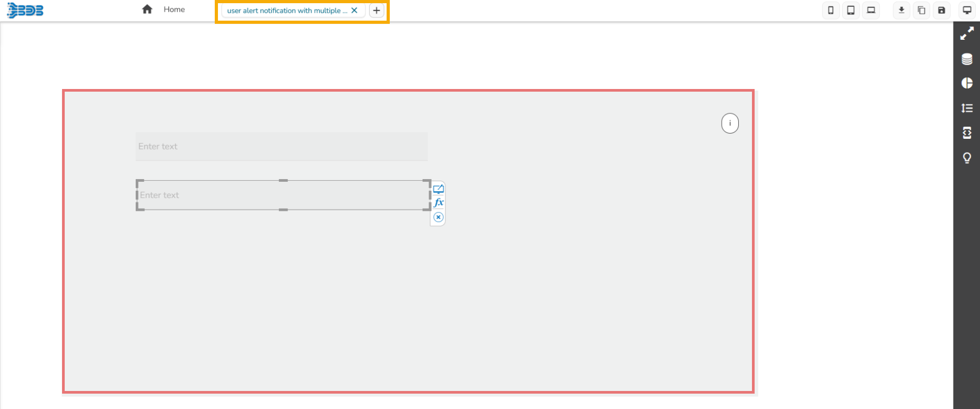
Task: Switch to laptop view
Action: (871, 11)
